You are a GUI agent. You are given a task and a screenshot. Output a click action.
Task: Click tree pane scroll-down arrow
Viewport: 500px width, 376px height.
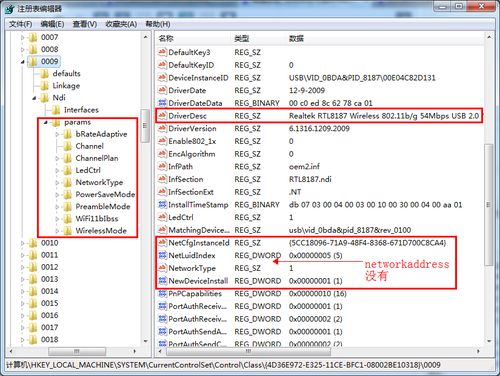(145, 341)
